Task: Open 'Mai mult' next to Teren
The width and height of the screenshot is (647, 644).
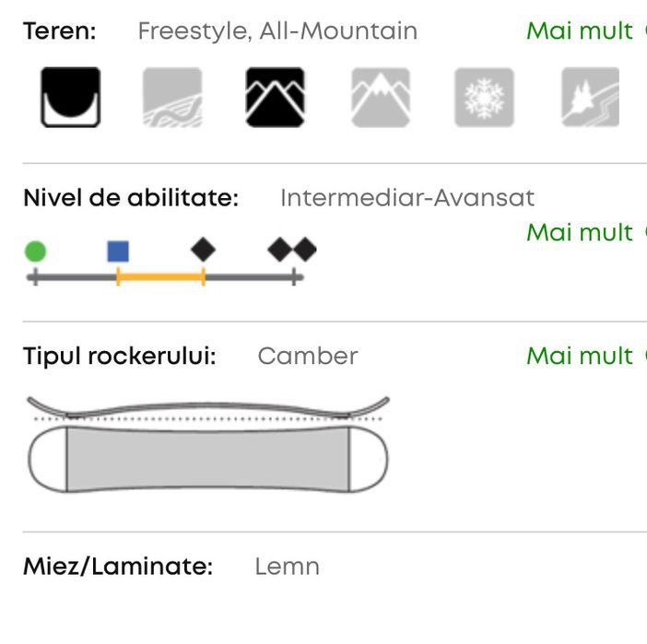Action: point(580,31)
